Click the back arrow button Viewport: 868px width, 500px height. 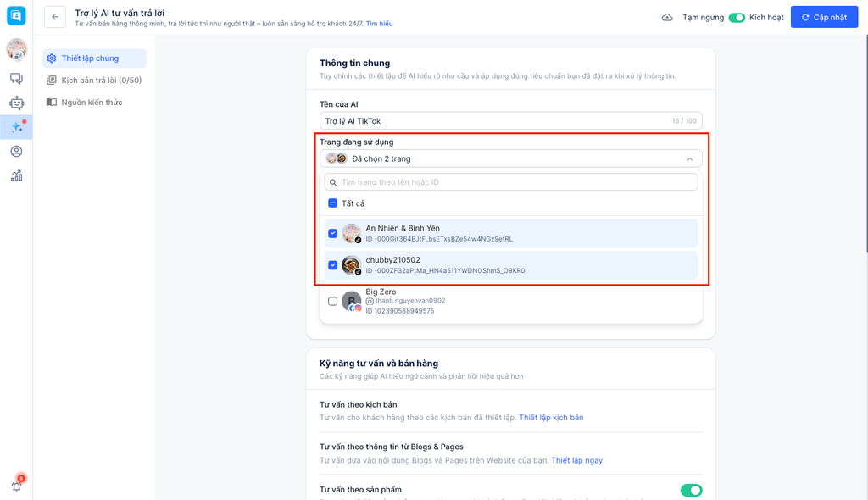[x=55, y=17]
